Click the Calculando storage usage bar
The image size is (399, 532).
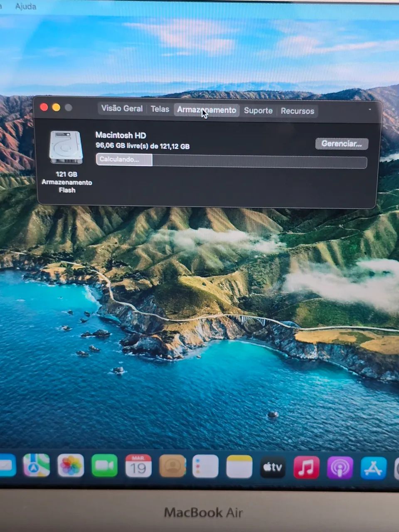232,160
